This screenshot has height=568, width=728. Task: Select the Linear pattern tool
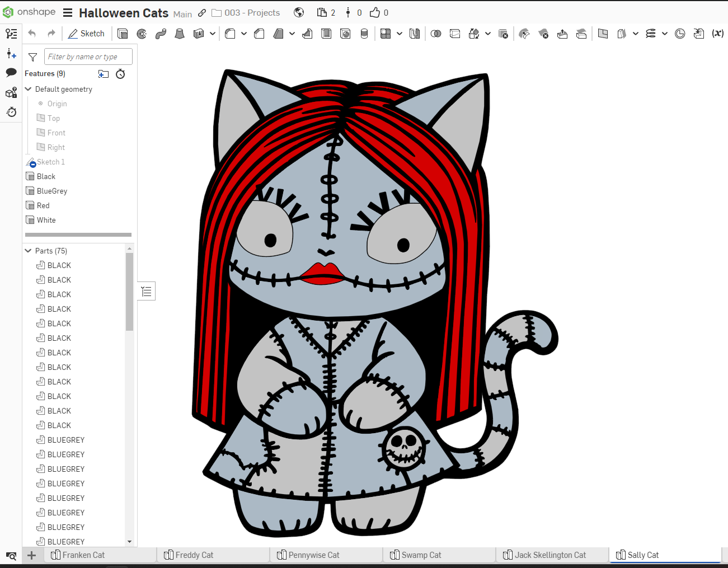386,34
